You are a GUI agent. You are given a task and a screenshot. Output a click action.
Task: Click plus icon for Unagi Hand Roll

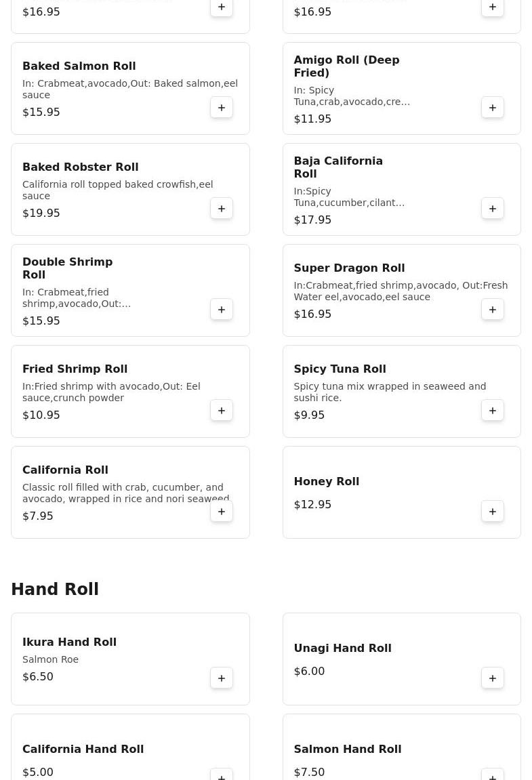tap(493, 678)
